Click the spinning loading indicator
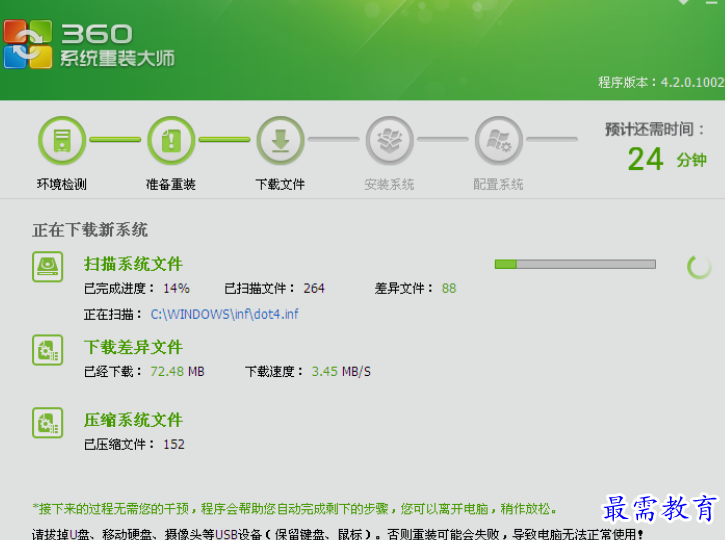This screenshot has height=540, width=725. [699, 267]
